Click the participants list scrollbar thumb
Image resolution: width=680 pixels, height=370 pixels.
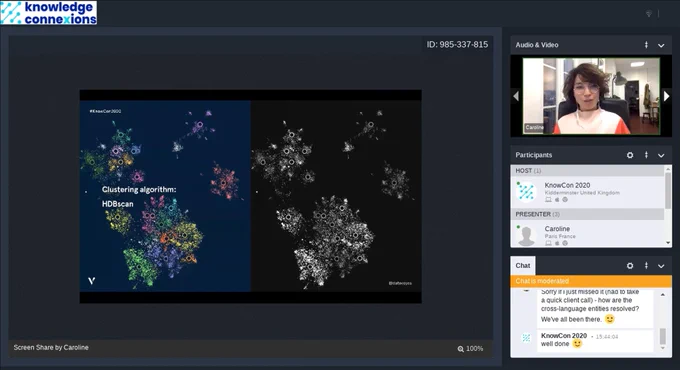668,190
